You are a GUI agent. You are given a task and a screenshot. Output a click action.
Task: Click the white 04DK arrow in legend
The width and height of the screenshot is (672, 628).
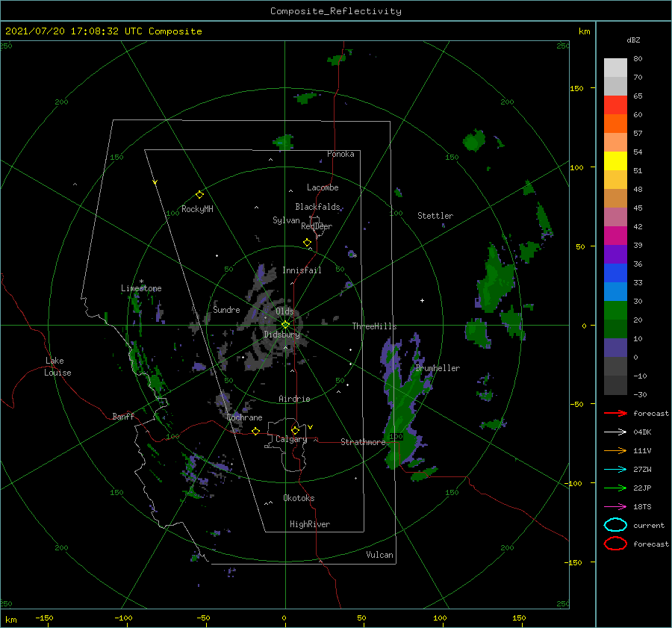pos(615,432)
